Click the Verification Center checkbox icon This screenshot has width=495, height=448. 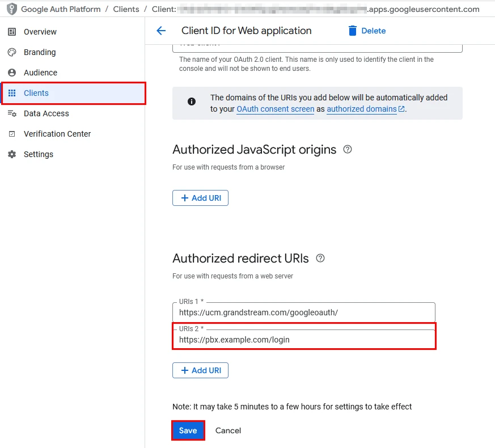pyautogui.click(x=12, y=134)
